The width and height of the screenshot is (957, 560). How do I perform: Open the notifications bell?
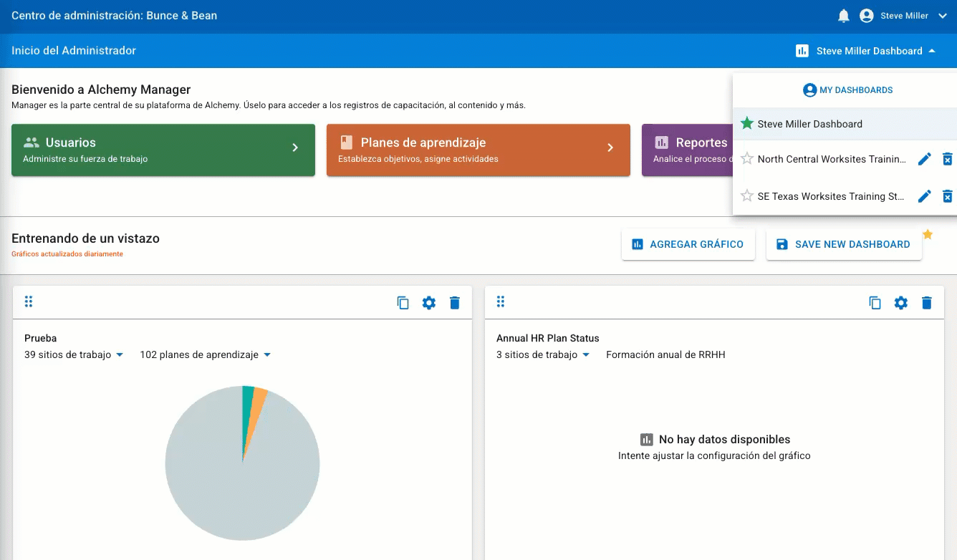844,16
